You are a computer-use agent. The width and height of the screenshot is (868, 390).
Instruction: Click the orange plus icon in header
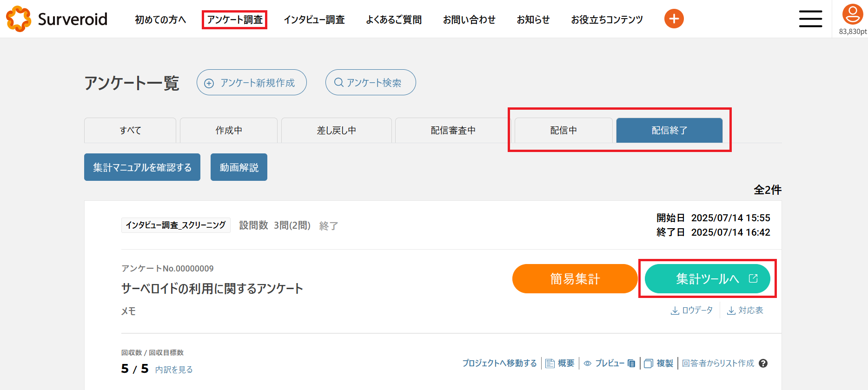(674, 19)
